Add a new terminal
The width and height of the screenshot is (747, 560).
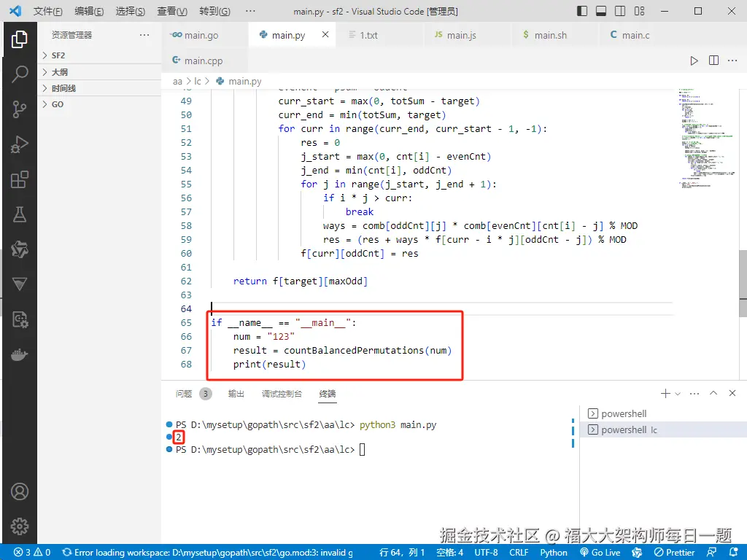[x=665, y=393]
